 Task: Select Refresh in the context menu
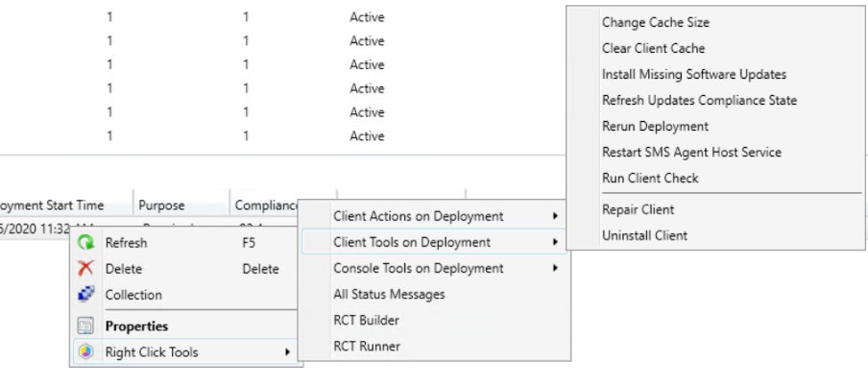[x=186, y=243]
